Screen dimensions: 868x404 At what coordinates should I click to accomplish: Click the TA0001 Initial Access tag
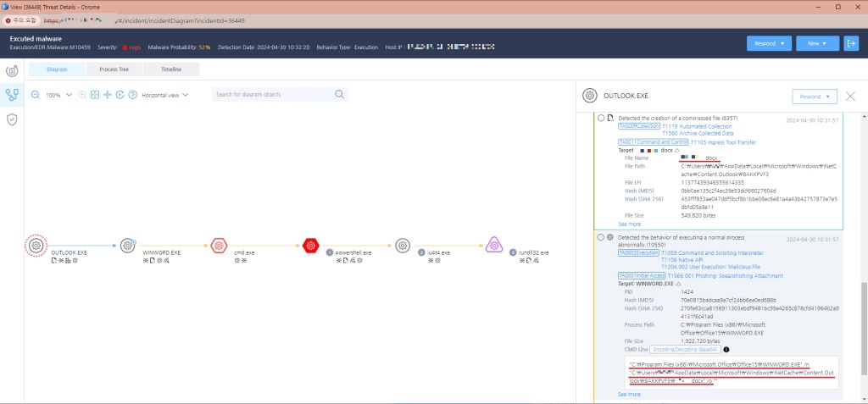click(642, 275)
